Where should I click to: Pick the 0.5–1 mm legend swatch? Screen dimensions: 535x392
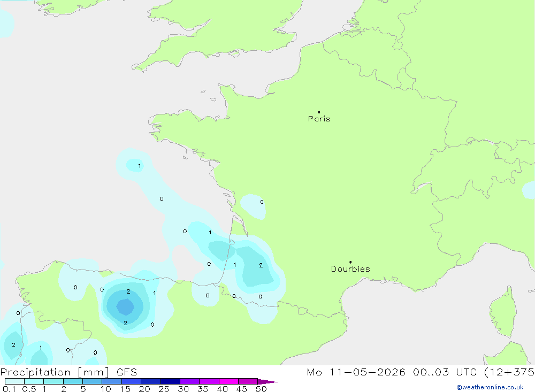click(34, 381)
